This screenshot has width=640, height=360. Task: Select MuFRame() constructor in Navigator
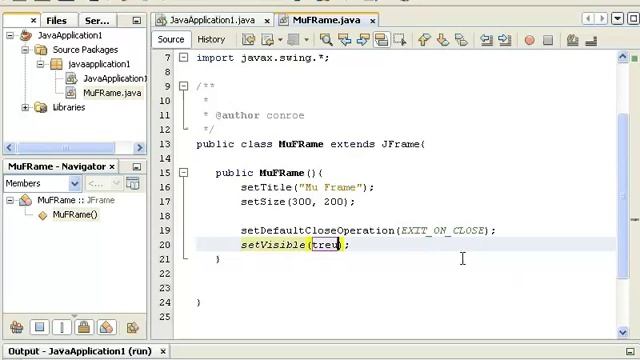(x=75, y=215)
